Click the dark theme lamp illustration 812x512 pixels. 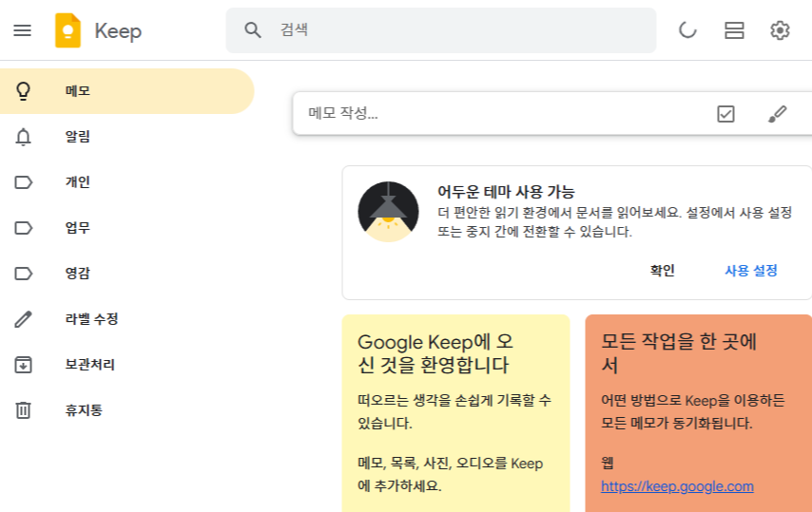[388, 212]
